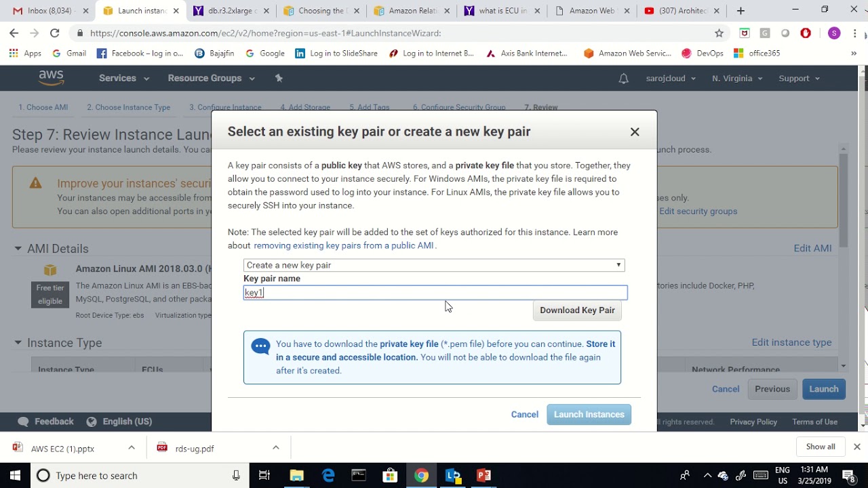Open the Chrome profile avatar
Viewport: 868px width, 488px height.
click(834, 33)
